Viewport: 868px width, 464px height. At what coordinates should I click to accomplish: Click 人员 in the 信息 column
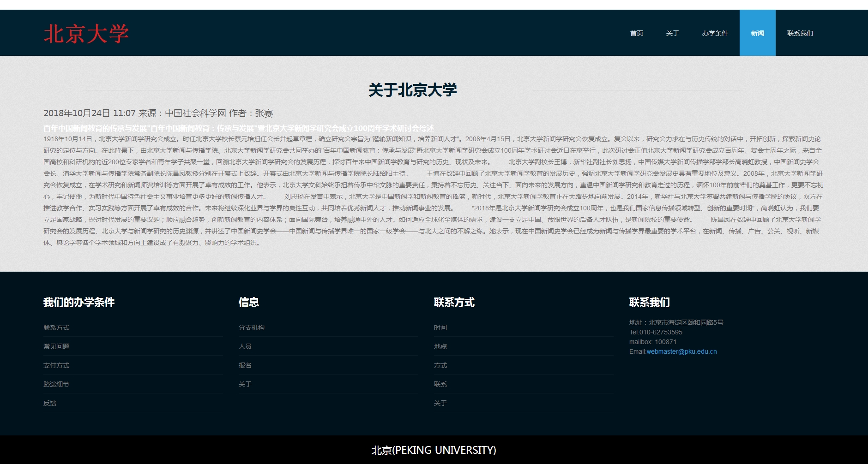245,346
